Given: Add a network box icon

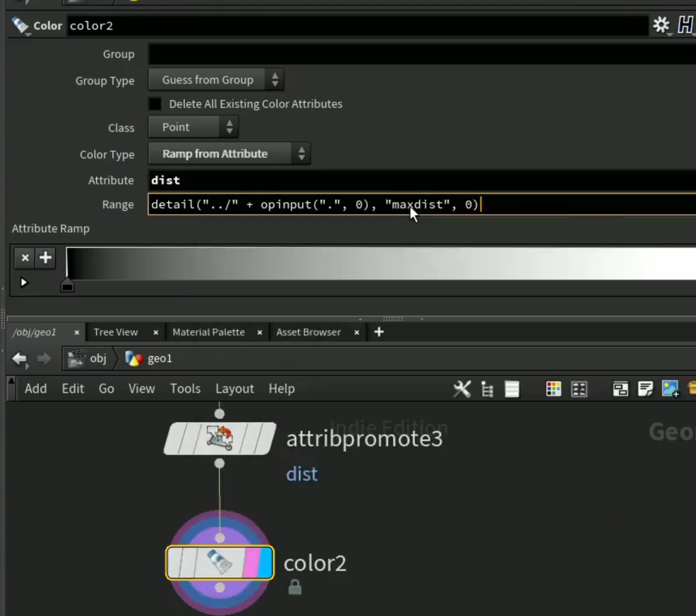Looking at the screenshot, I should click(x=620, y=389).
